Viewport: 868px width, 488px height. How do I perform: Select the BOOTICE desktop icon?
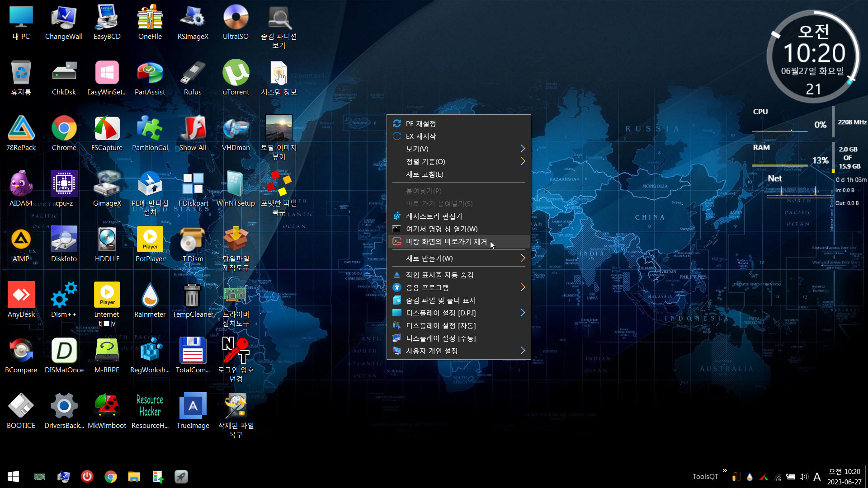coord(21,411)
